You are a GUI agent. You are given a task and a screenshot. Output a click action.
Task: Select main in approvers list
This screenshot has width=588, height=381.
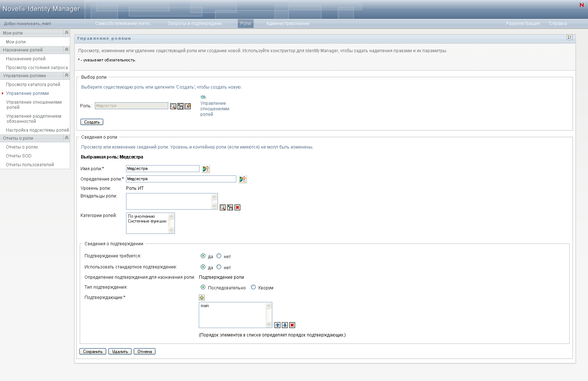205,306
